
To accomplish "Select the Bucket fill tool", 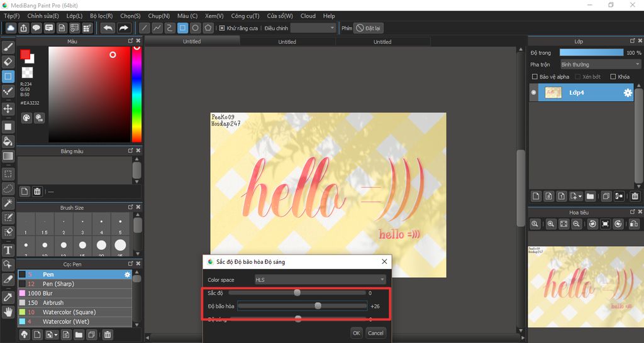I will coord(8,141).
